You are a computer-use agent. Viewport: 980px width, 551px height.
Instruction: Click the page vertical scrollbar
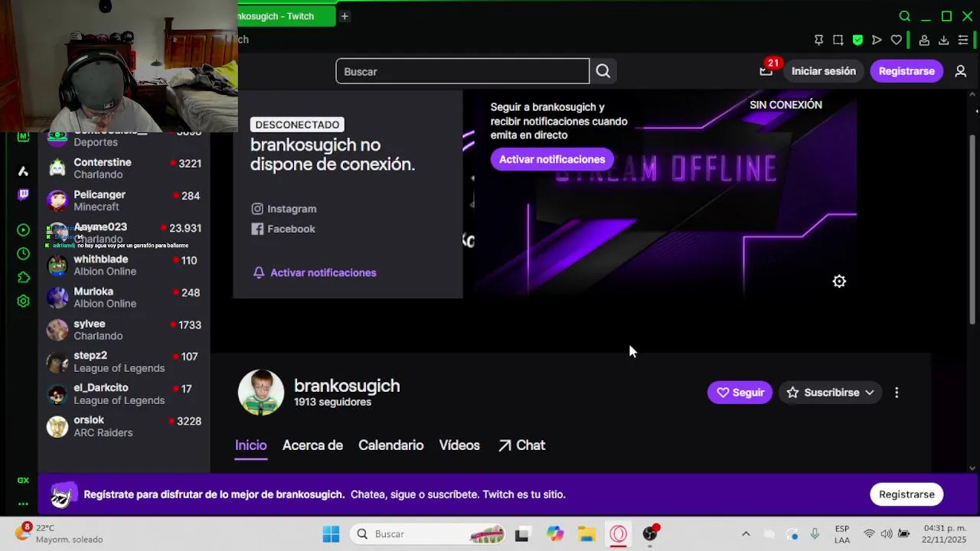[x=973, y=230]
